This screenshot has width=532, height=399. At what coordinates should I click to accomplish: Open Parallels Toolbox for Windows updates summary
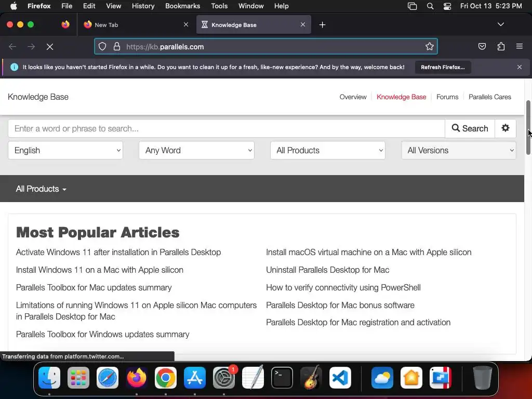[102, 334]
